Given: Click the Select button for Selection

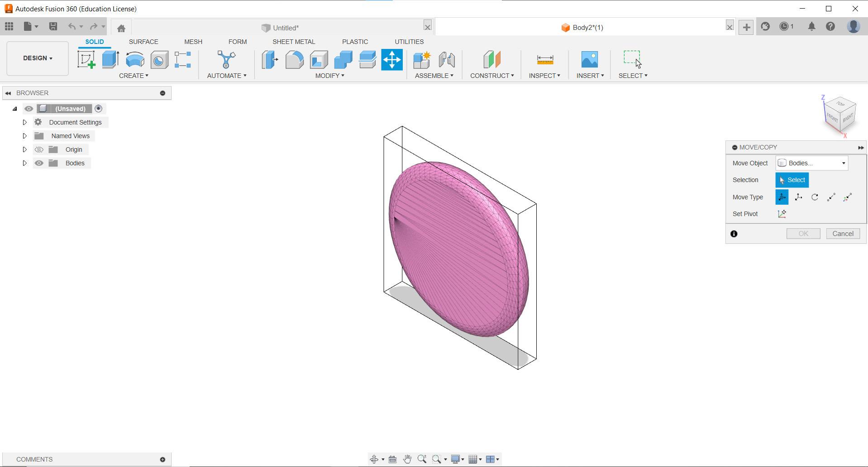Looking at the screenshot, I should (792, 180).
